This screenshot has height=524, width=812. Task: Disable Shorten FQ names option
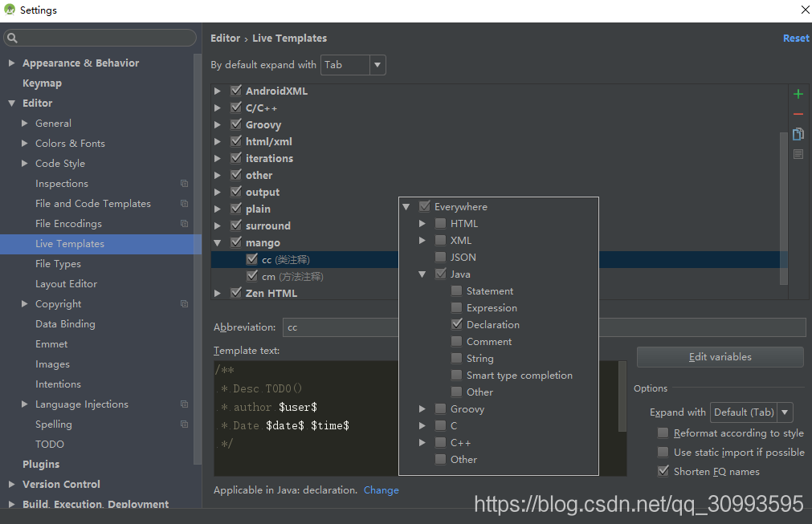point(663,471)
